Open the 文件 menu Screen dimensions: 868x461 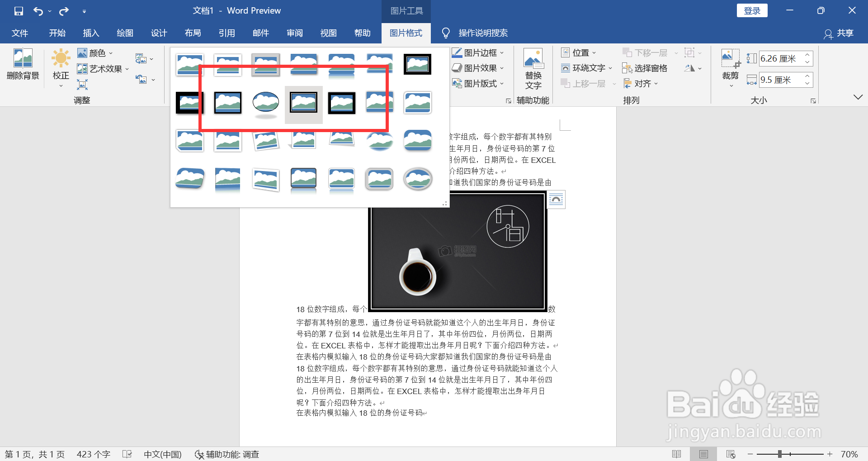[19, 33]
